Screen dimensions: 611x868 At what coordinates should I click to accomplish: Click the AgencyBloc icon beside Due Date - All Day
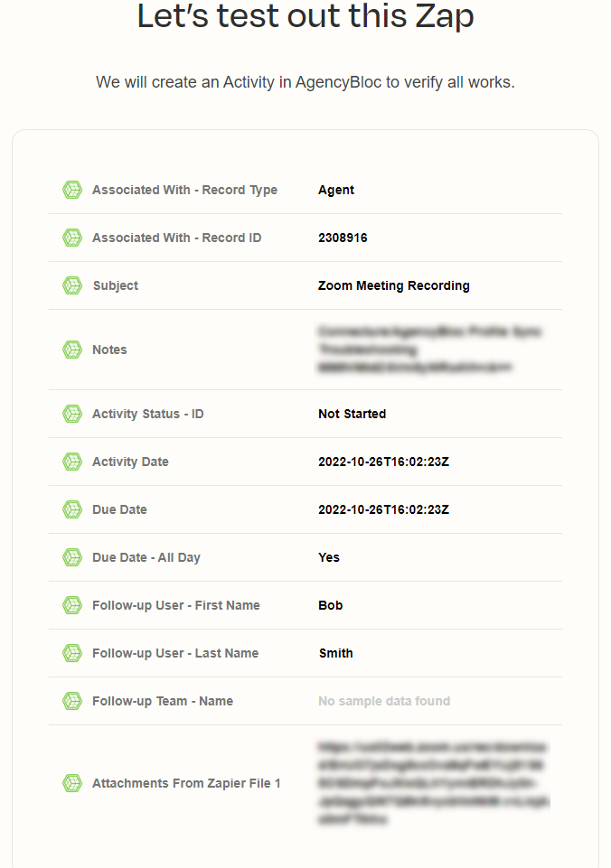72,557
